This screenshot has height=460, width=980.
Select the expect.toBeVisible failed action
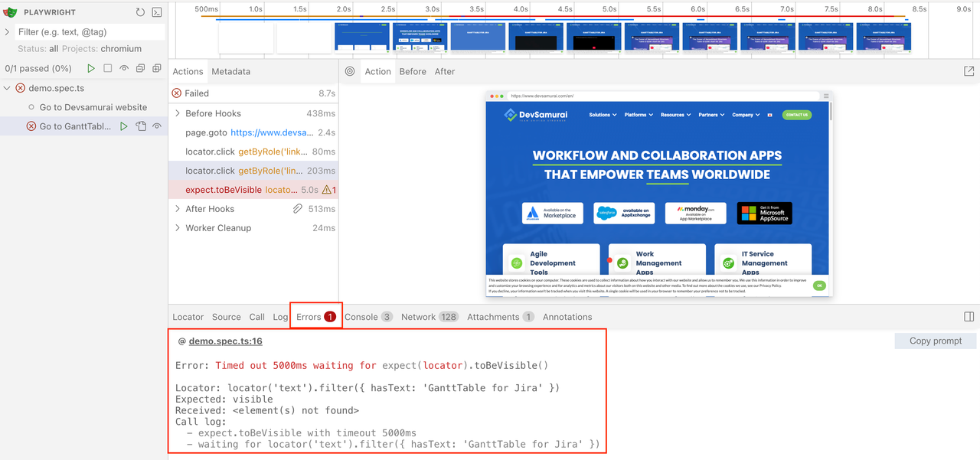coord(253,190)
